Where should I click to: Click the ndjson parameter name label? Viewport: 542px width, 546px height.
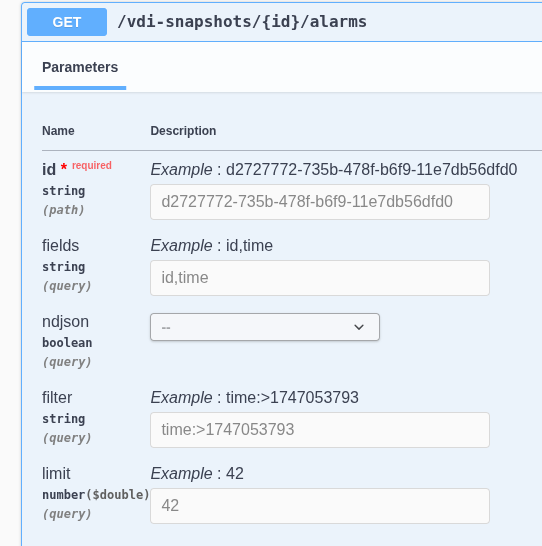pyautogui.click(x=65, y=322)
